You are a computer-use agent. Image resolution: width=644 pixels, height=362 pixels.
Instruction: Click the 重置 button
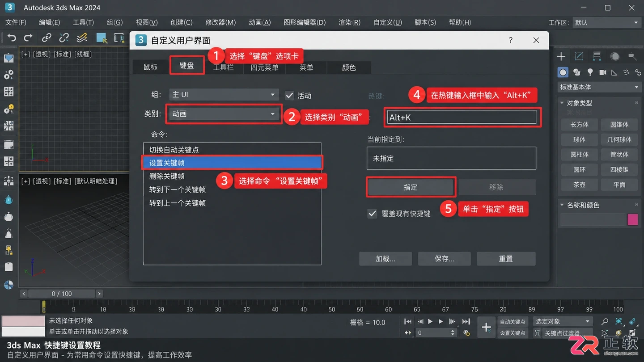point(506,259)
